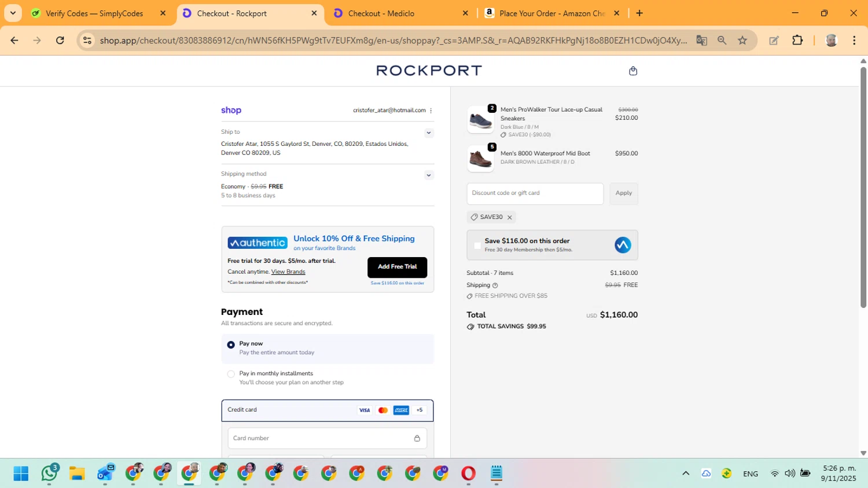Click the FREE SHIPPING OVER $85 label
The height and width of the screenshot is (488, 868).
pos(511,296)
